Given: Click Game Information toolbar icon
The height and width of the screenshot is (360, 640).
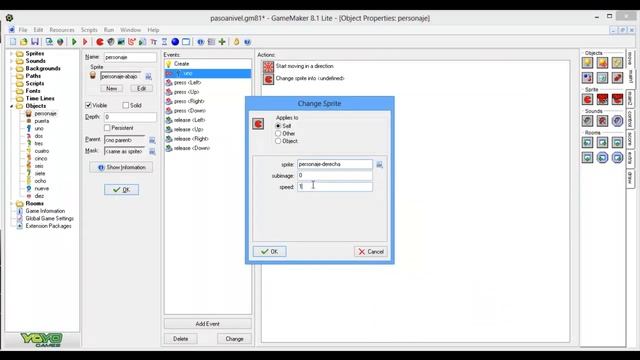Looking at the screenshot, I should click(x=200, y=42).
